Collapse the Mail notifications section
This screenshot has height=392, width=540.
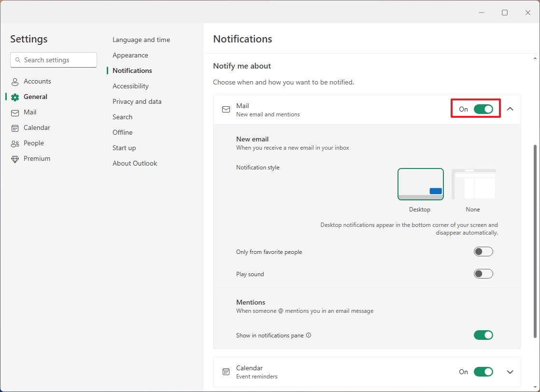510,109
